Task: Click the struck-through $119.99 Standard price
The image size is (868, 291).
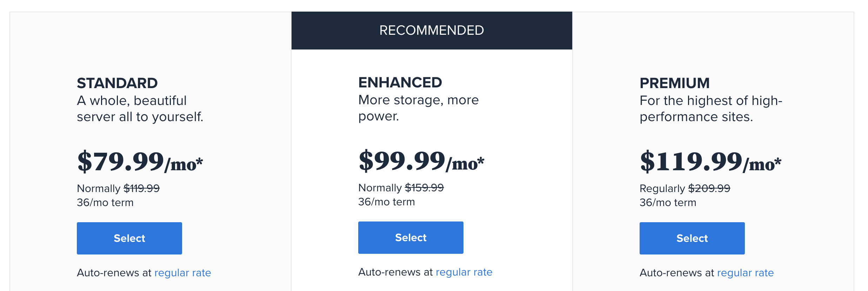Action: tap(141, 189)
